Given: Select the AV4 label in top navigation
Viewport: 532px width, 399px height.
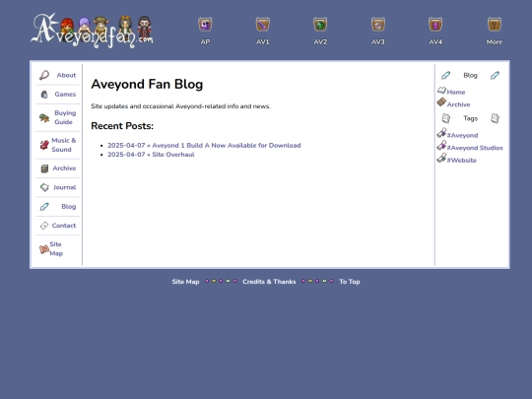Looking at the screenshot, I should point(435,42).
